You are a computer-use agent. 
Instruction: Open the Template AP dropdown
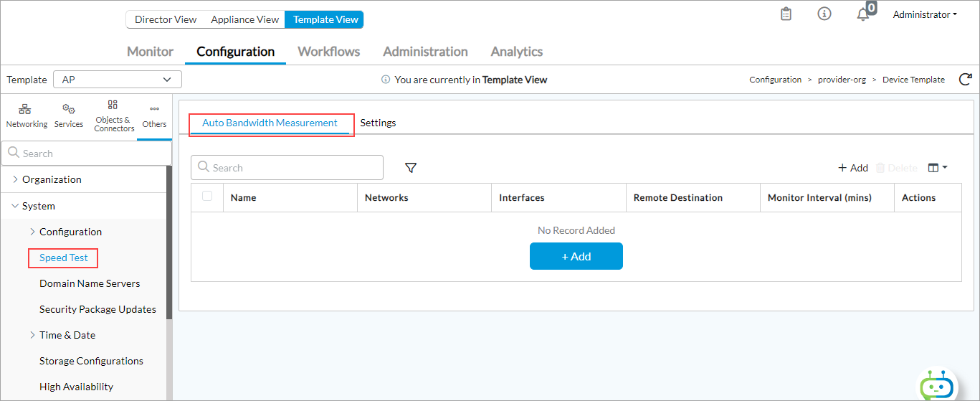pos(118,80)
